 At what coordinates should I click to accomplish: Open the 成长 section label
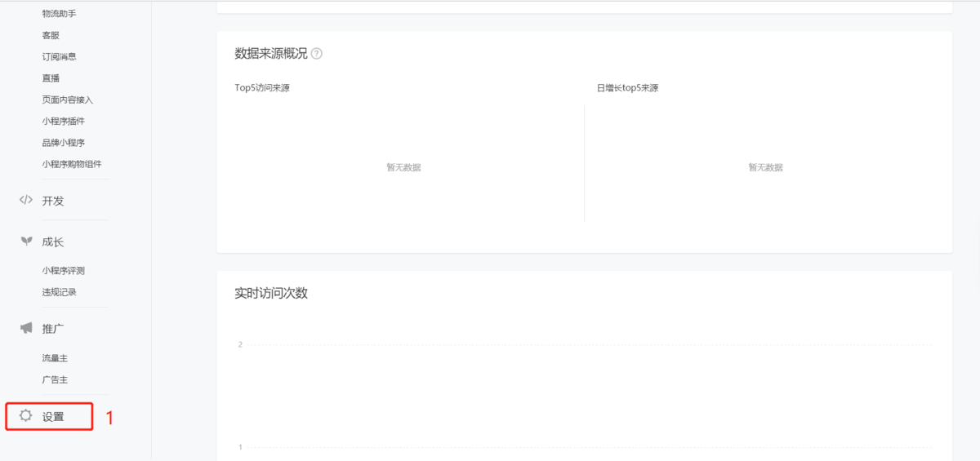53,242
